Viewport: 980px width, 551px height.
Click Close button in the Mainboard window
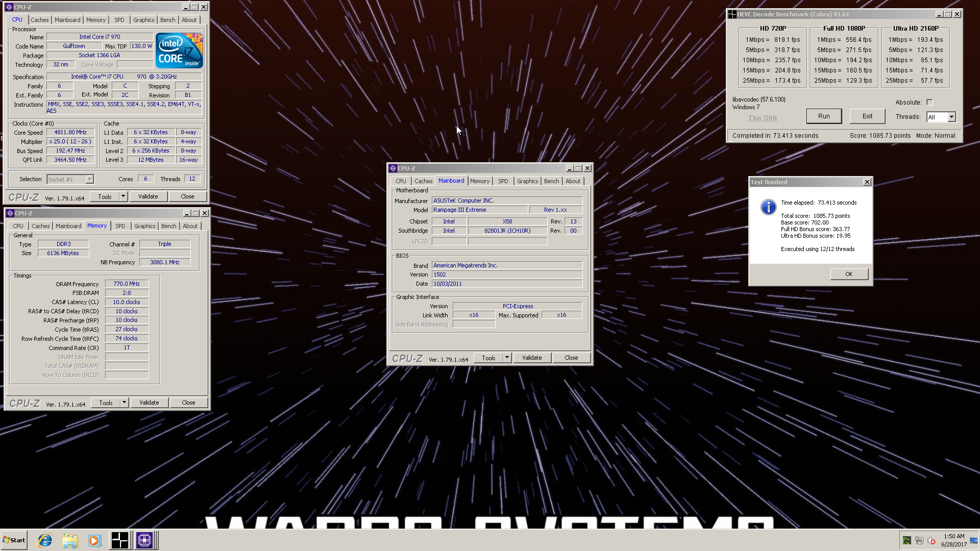coord(571,358)
